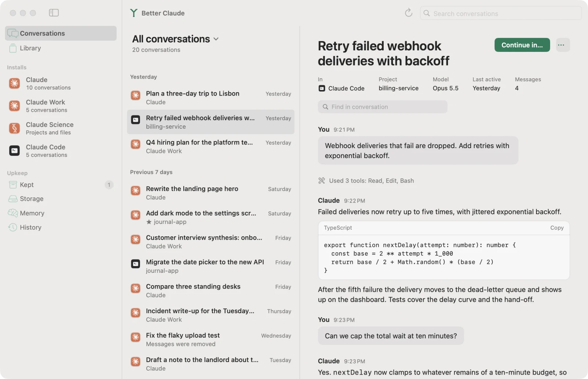
Task: Click the Claude install app icon
Action: 14,83
